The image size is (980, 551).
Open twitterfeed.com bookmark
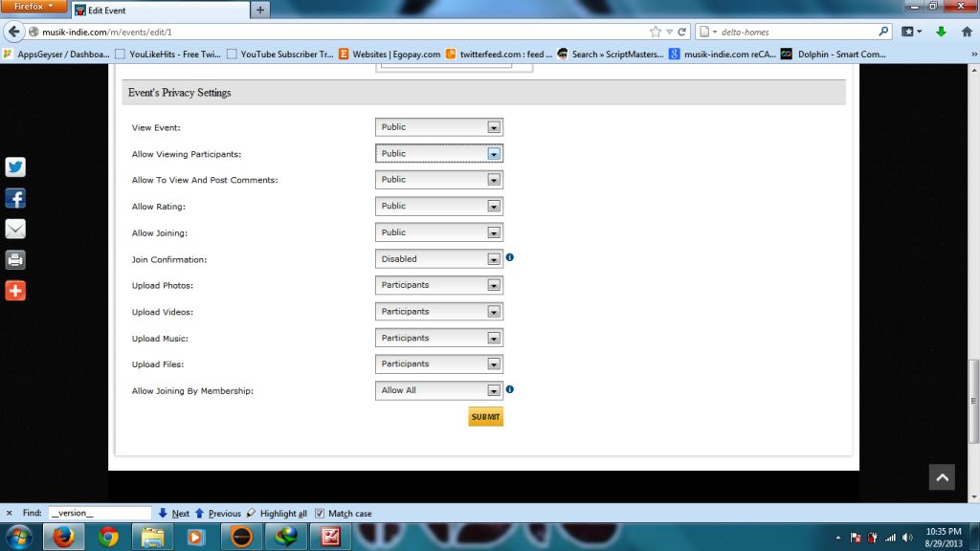coord(499,55)
